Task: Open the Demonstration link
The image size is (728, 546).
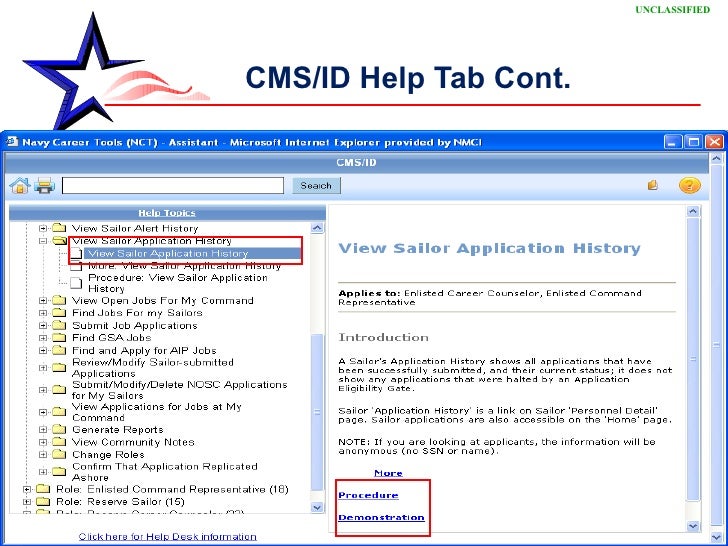Action: pos(381,517)
